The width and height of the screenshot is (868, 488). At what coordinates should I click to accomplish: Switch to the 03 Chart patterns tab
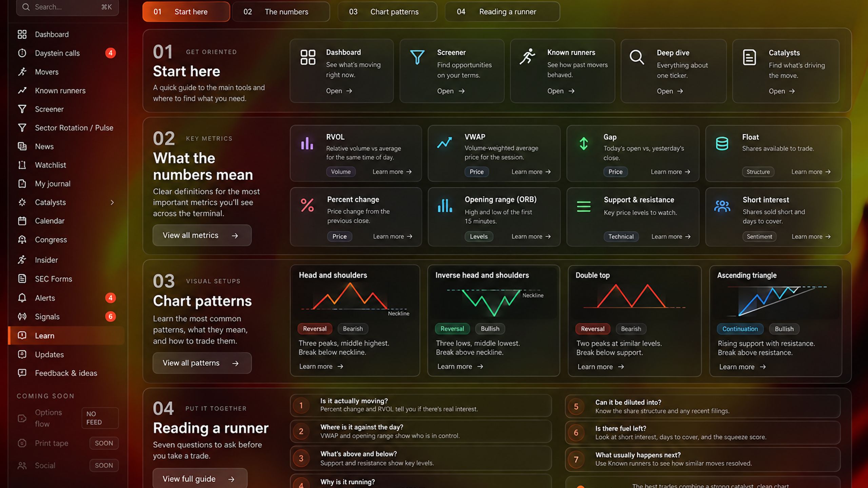pyautogui.click(x=387, y=12)
